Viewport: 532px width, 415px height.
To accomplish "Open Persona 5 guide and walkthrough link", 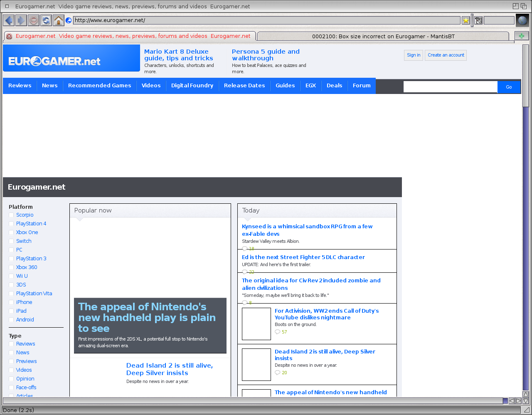I will pyautogui.click(x=266, y=55).
